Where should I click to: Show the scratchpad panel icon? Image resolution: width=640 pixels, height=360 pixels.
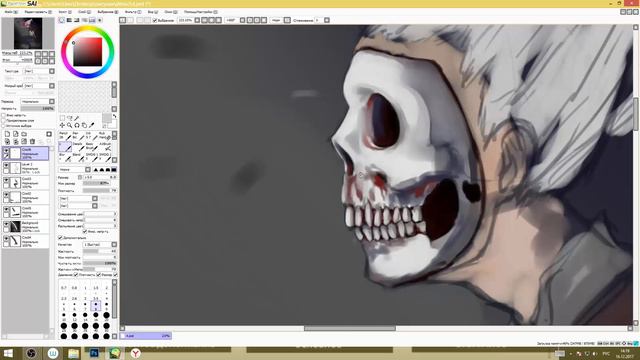[x=100, y=20]
